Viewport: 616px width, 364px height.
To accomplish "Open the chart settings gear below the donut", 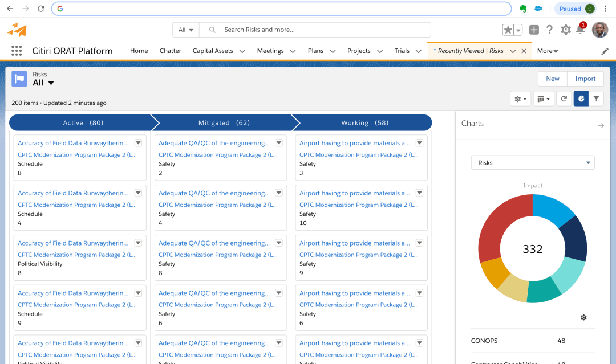I will (584, 317).
